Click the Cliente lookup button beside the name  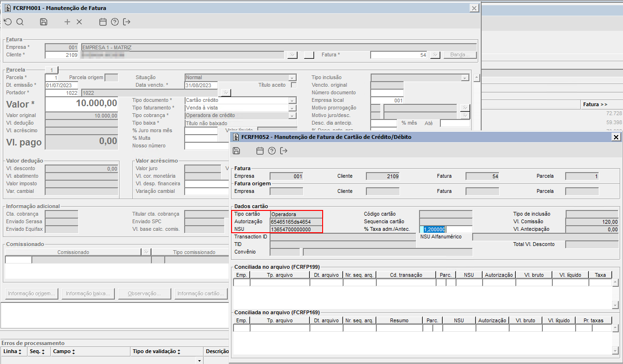(292, 55)
